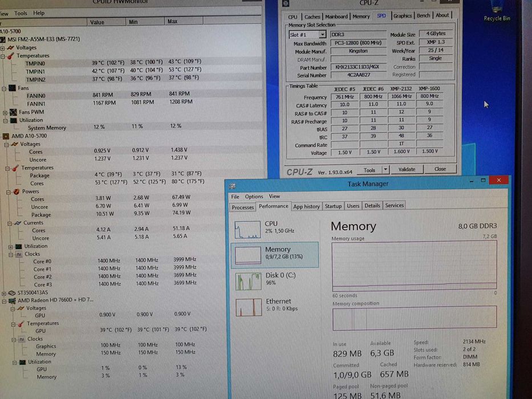Click the CPU-Z title bar icon
Image resolution: width=532 pixels, height=399 pixels.
tap(286, 3)
